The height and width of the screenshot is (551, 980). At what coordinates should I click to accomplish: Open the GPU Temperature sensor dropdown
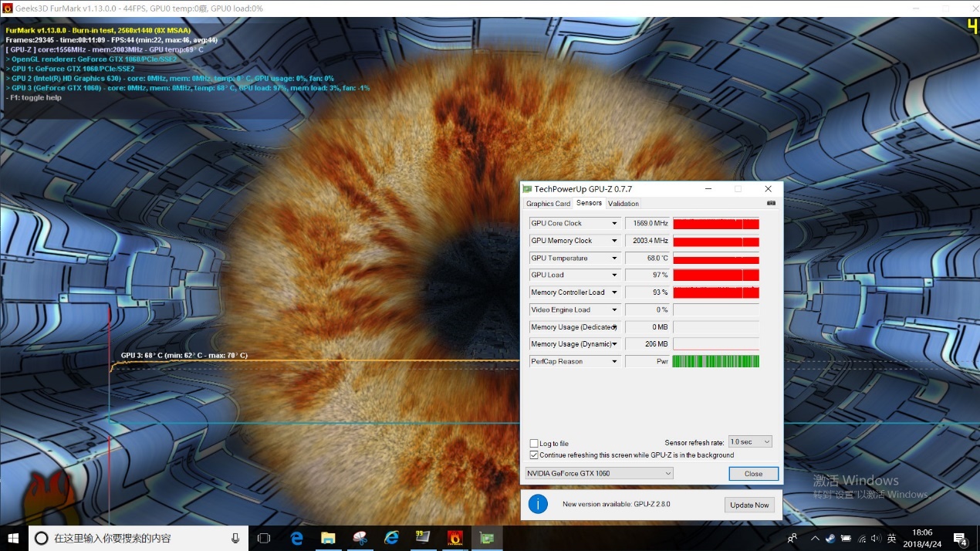(614, 259)
